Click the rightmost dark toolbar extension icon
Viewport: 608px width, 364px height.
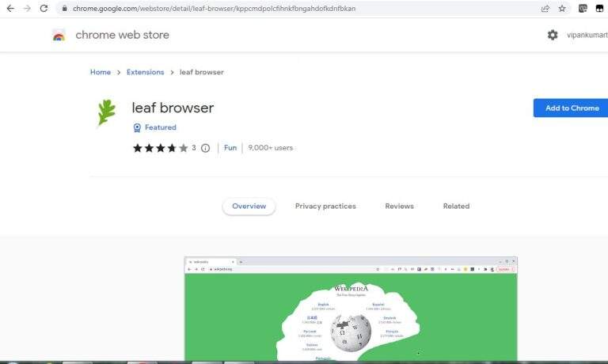pyautogui.click(x=599, y=8)
